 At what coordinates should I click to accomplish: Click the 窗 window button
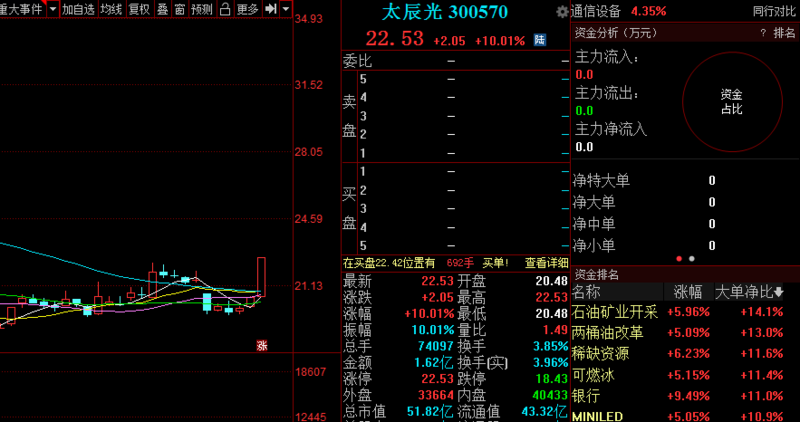tap(180, 9)
